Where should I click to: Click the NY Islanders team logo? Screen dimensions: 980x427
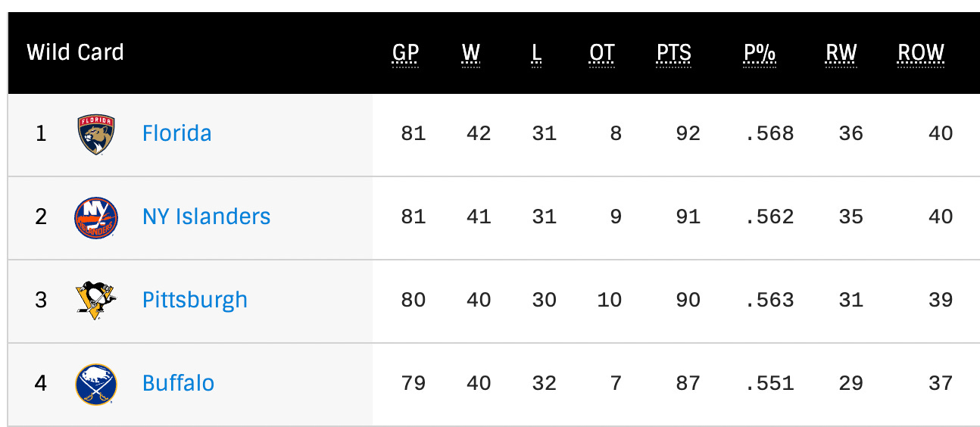click(96, 217)
